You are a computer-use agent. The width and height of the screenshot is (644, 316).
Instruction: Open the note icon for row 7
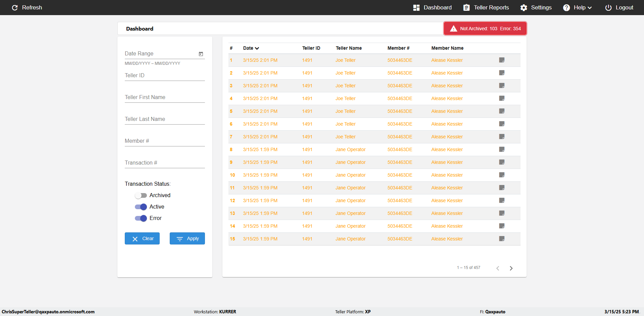(x=502, y=137)
